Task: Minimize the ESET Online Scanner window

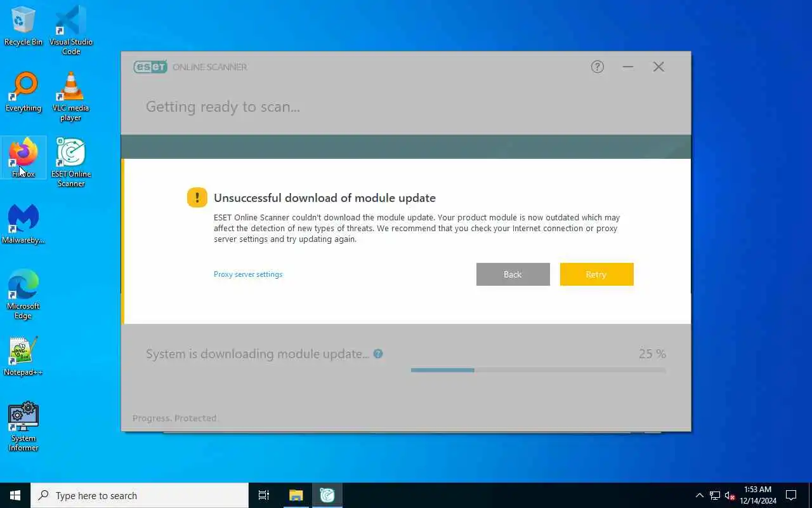Action: (x=628, y=67)
